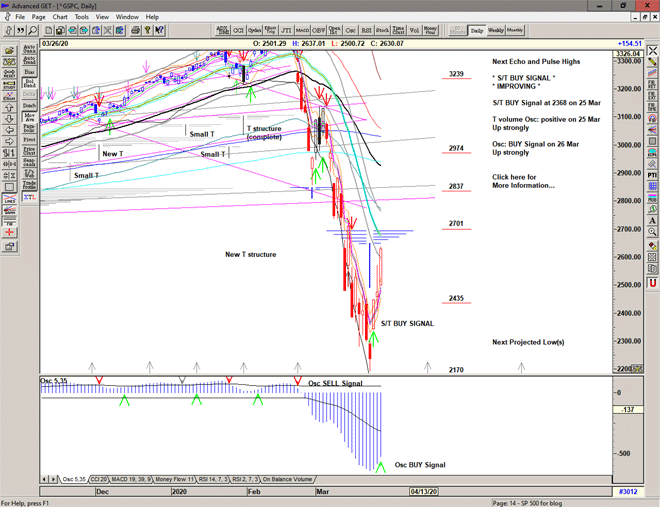Open the Window menu
Image resolution: width=660 pixels, height=507 pixels.
click(x=127, y=17)
